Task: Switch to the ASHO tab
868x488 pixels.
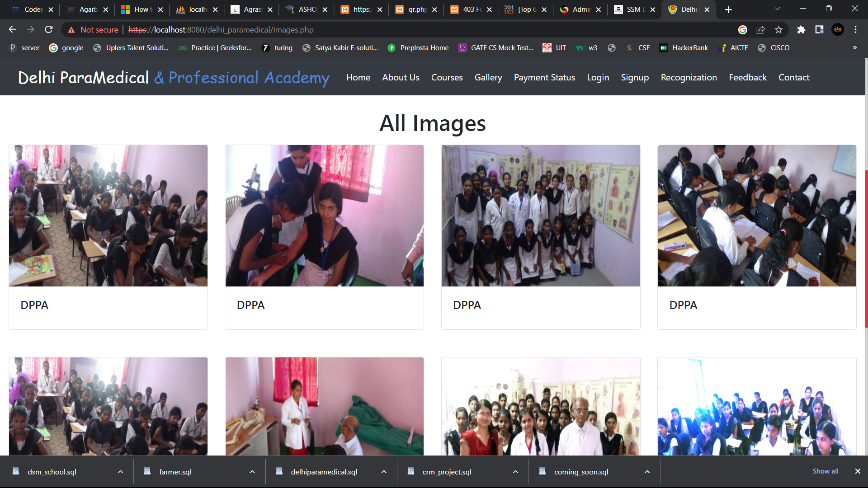Action: (302, 9)
